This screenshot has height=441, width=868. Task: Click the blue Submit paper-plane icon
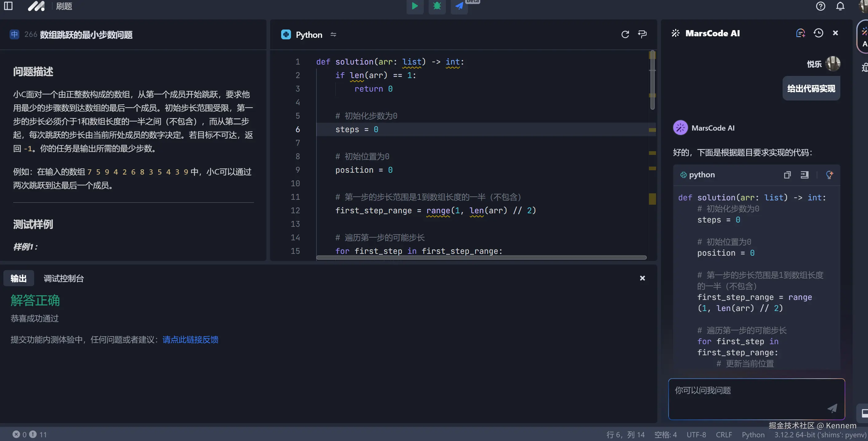[459, 6]
